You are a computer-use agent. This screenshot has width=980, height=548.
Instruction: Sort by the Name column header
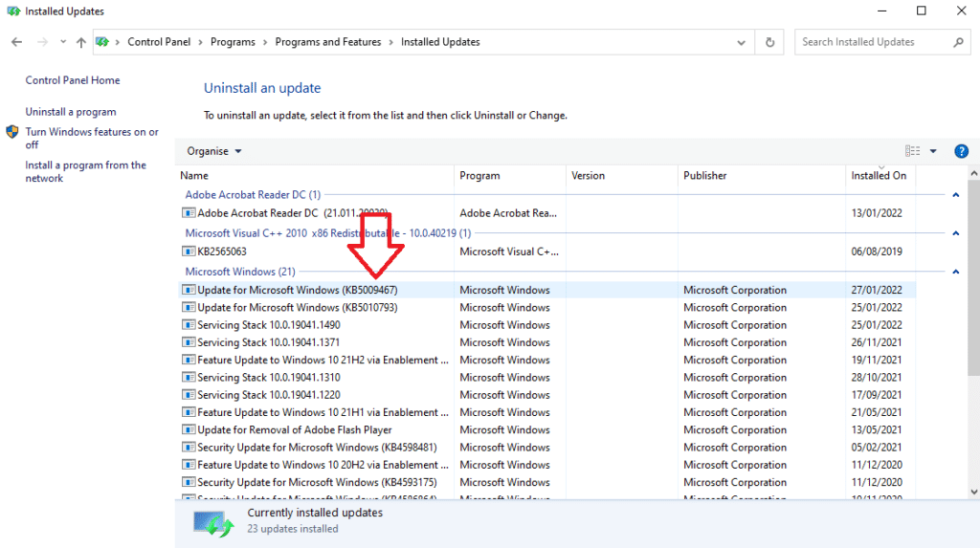315,176
